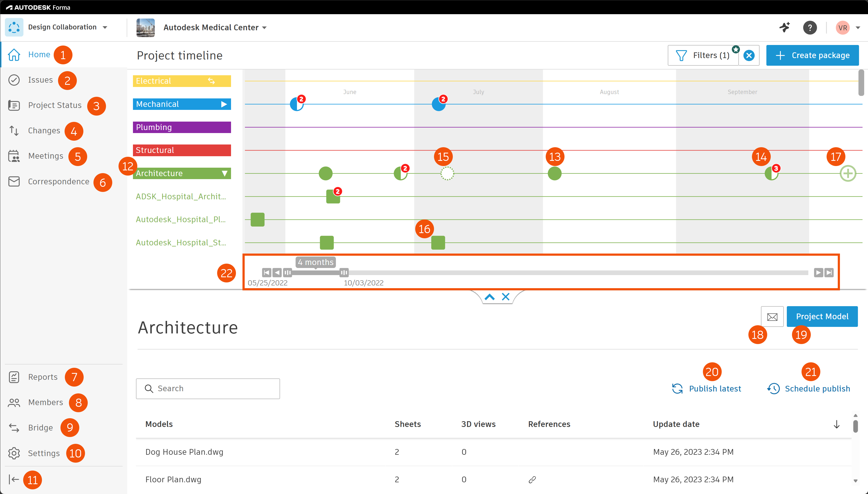Open the Filters (1) panel

click(x=703, y=55)
